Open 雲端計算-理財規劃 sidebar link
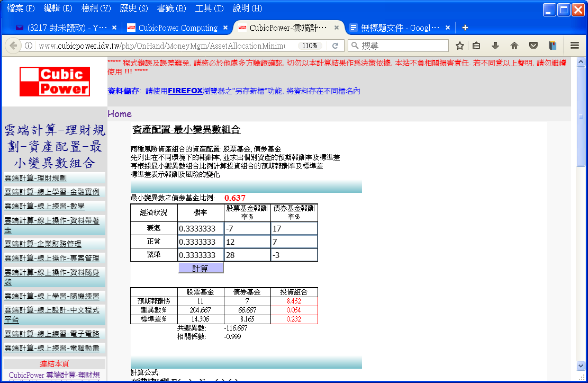The height and width of the screenshot is (383, 588). 35,178
